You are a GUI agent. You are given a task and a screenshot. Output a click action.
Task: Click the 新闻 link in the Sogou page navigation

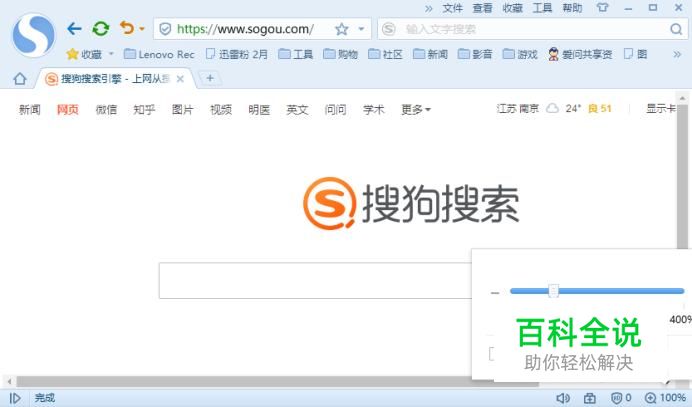(x=30, y=109)
